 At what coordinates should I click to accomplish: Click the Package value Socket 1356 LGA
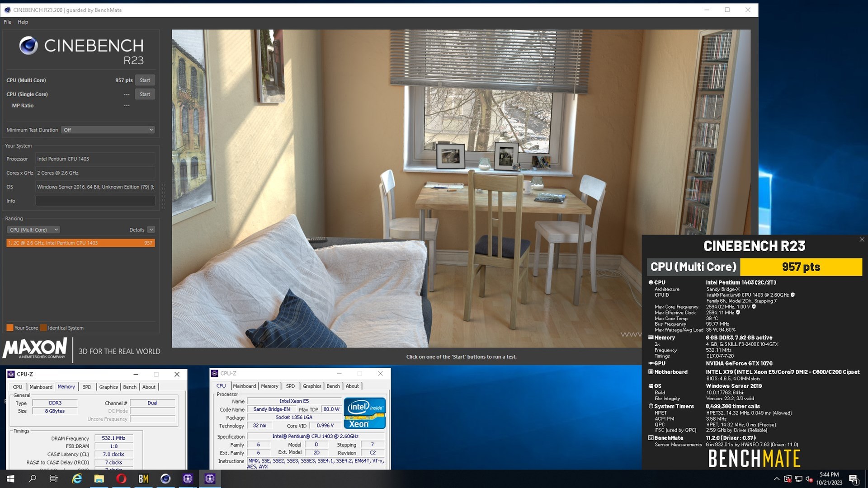click(294, 418)
